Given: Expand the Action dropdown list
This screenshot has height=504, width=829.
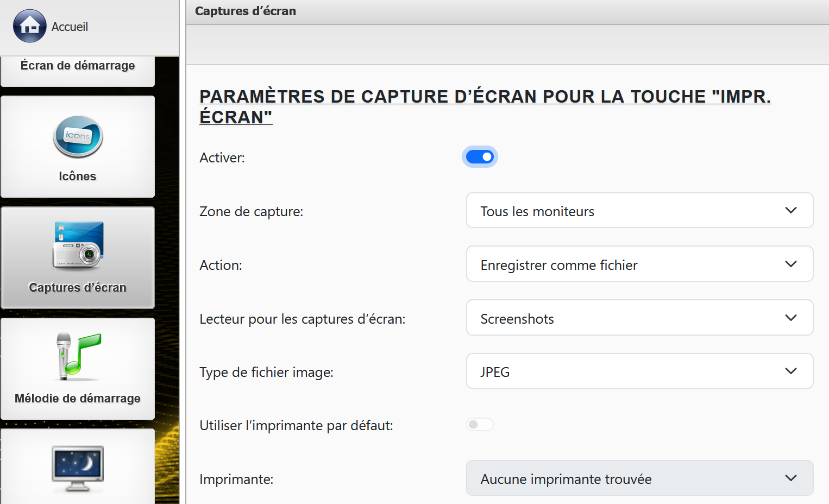Looking at the screenshot, I should (639, 264).
